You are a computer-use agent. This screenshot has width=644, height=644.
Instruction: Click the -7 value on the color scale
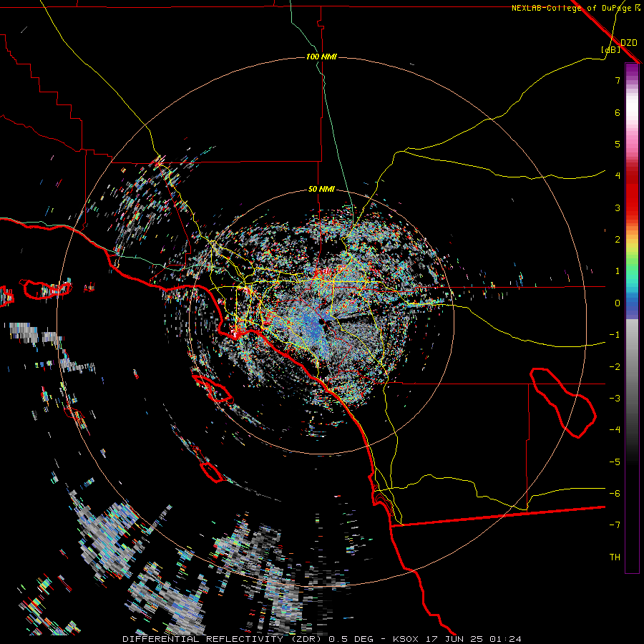tap(615, 525)
